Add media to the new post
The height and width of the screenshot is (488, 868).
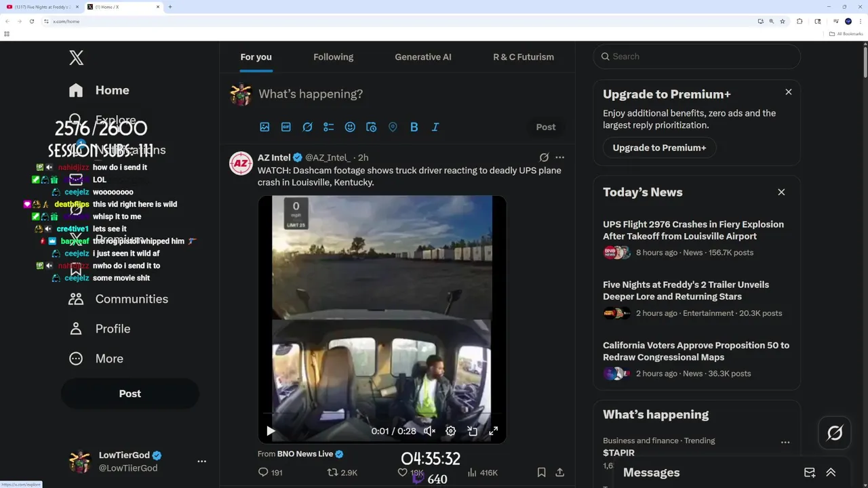264,127
